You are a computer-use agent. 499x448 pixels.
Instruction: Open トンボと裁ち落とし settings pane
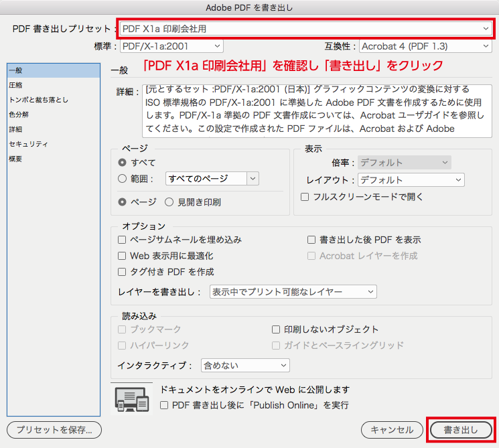click(x=54, y=100)
